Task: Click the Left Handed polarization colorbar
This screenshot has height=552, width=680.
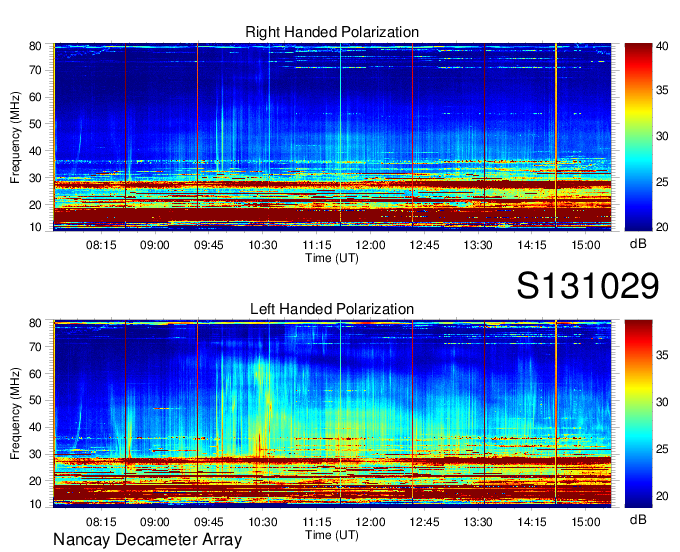Action: pyautogui.click(x=638, y=414)
